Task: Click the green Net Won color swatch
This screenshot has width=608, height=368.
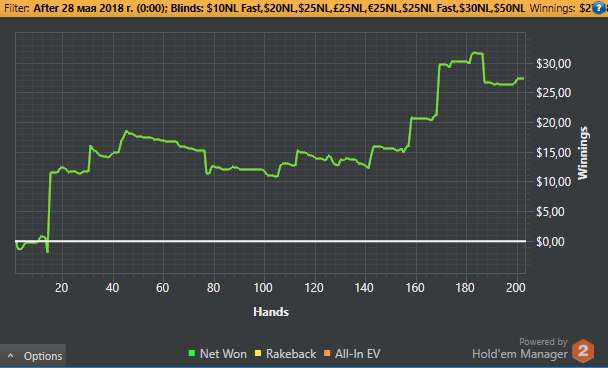Action: (192, 353)
